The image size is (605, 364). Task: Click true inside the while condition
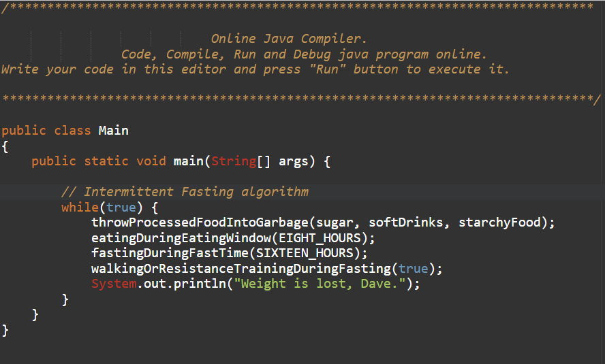pyautogui.click(x=121, y=207)
